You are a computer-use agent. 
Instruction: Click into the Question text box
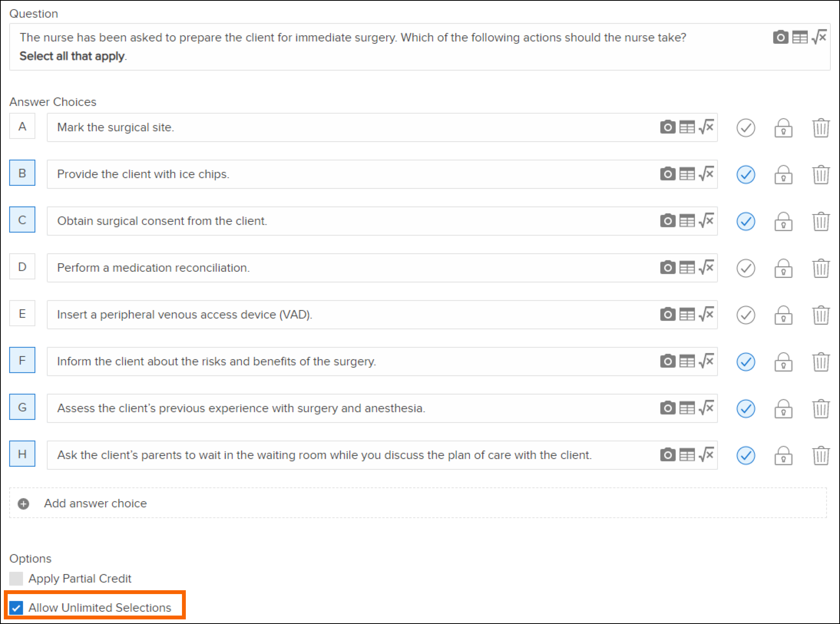pos(384,46)
